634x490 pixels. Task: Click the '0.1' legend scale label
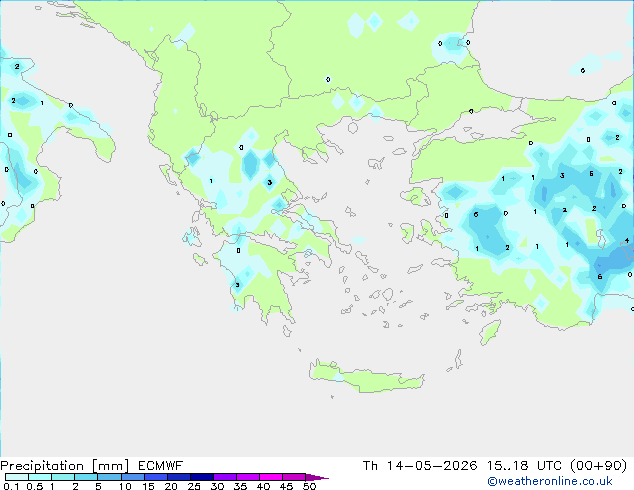pyautogui.click(x=11, y=486)
